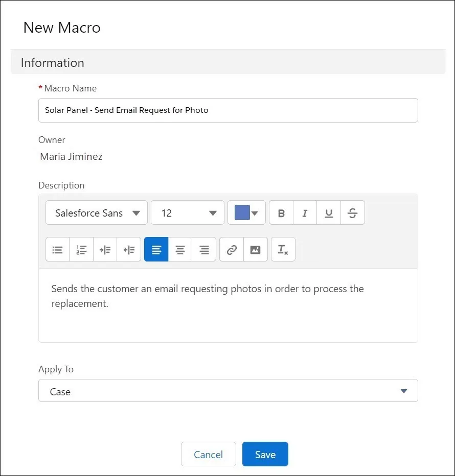
Task: Click inside the description text area
Action: pyautogui.click(x=228, y=305)
